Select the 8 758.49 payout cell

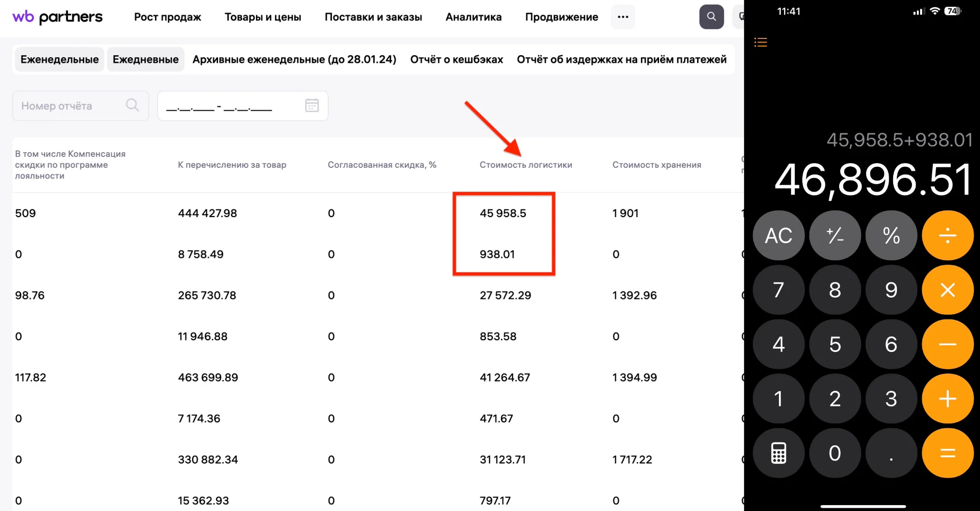201,254
